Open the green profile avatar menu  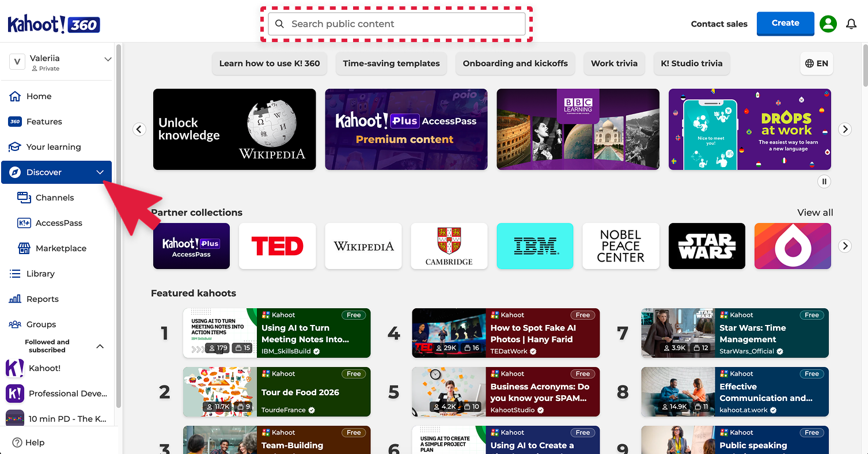tap(828, 24)
